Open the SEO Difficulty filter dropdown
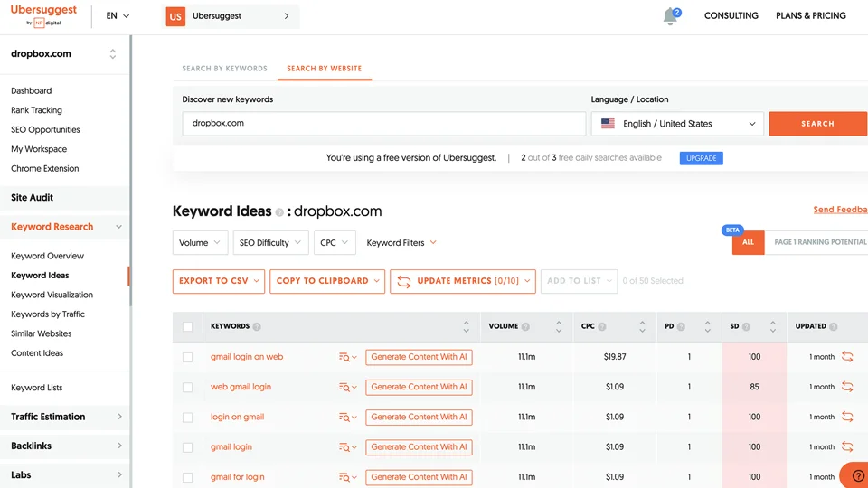This screenshot has width=868, height=488. 270,243
